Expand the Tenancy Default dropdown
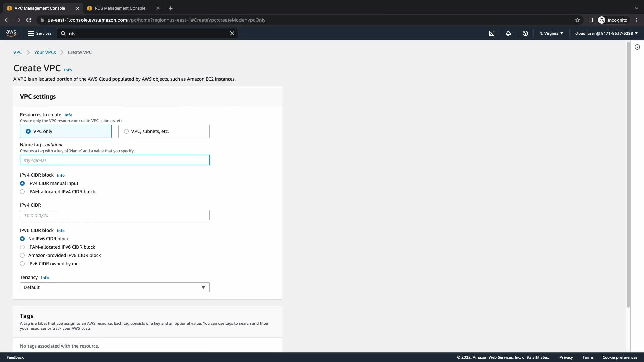This screenshot has width=644, height=362. [x=115, y=287]
